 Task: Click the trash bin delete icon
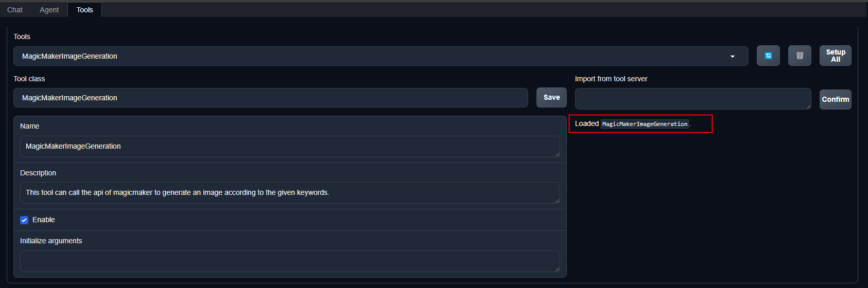(x=800, y=56)
